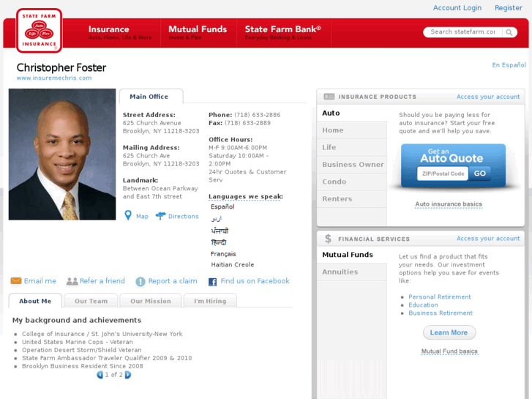Click the Map pin icon
The width and height of the screenshot is (532, 399).
click(x=128, y=215)
